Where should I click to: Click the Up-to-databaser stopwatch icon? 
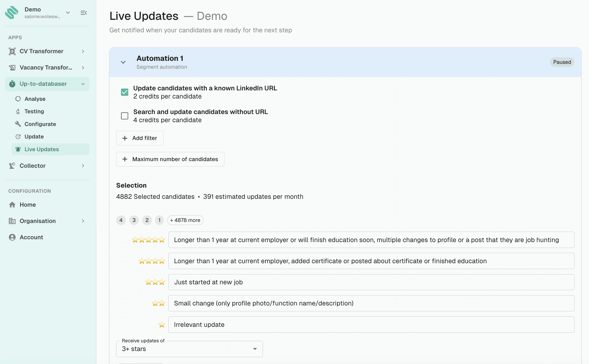pyautogui.click(x=12, y=84)
